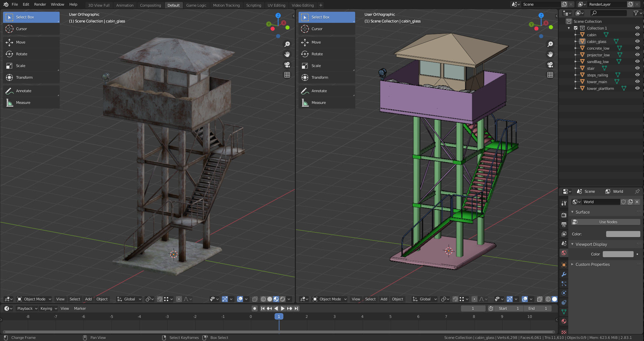Screen dimensions: 644x341
Task: Select the Rotate tool in left viewport
Action: pos(31,54)
